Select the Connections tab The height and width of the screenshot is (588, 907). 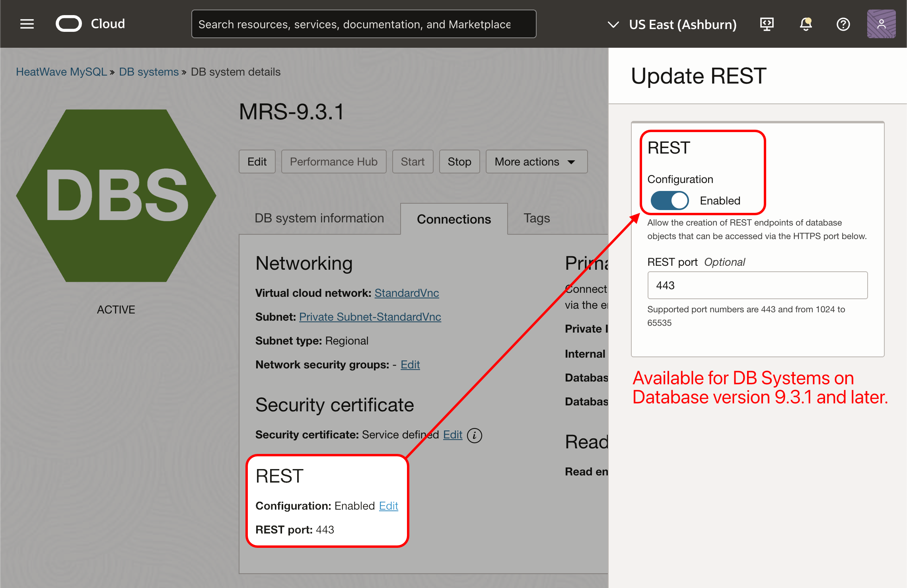[453, 219]
